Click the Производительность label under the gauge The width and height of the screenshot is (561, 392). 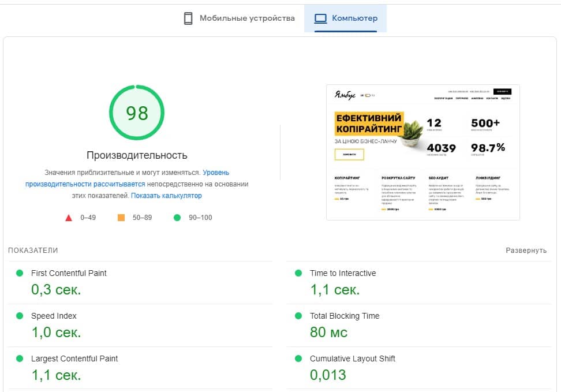pyautogui.click(x=137, y=155)
